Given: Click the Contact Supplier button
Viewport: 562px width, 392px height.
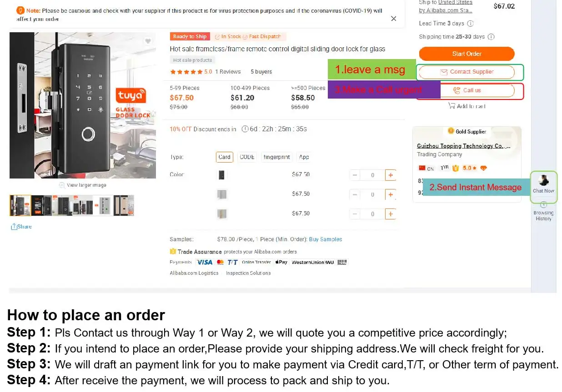Looking at the screenshot, I should [x=467, y=72].
